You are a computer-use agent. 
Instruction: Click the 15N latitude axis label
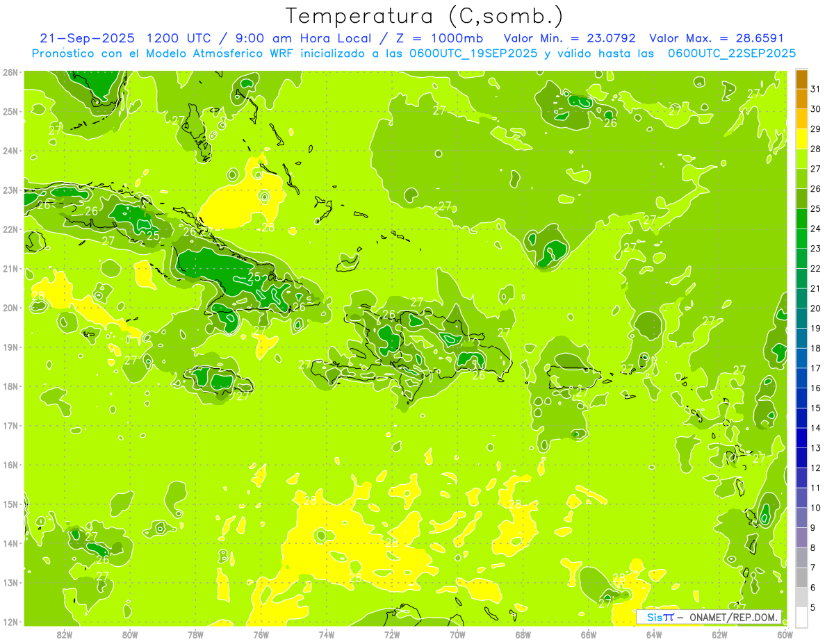[10, 504]
